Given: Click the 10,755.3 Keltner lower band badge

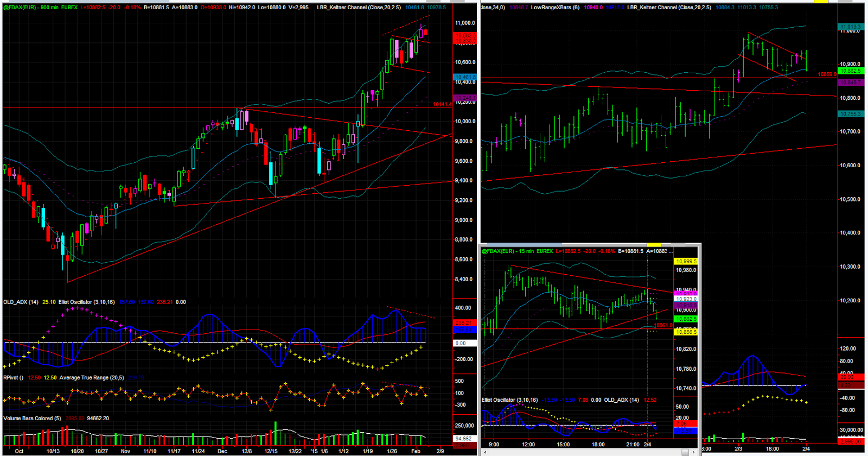Looking at the screenshot, I should [x=851, y=114].
